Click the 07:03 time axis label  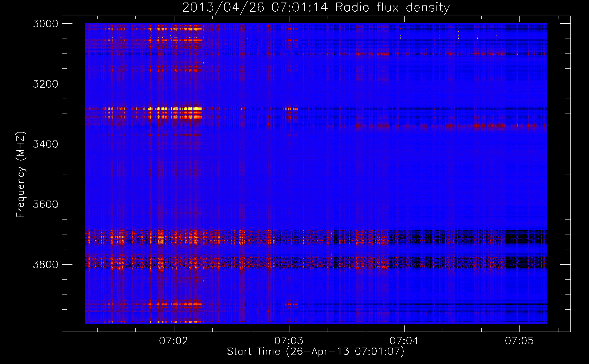[289, 341]
